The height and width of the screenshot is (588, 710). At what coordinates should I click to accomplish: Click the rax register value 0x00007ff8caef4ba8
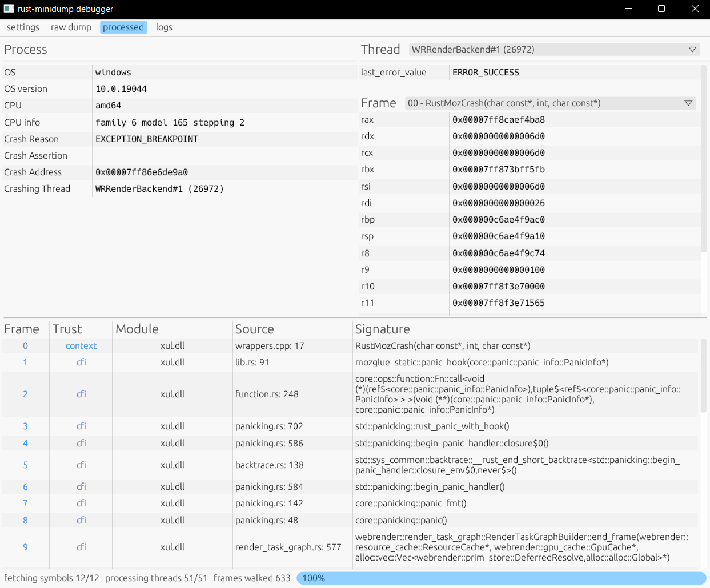click(499, 120)
